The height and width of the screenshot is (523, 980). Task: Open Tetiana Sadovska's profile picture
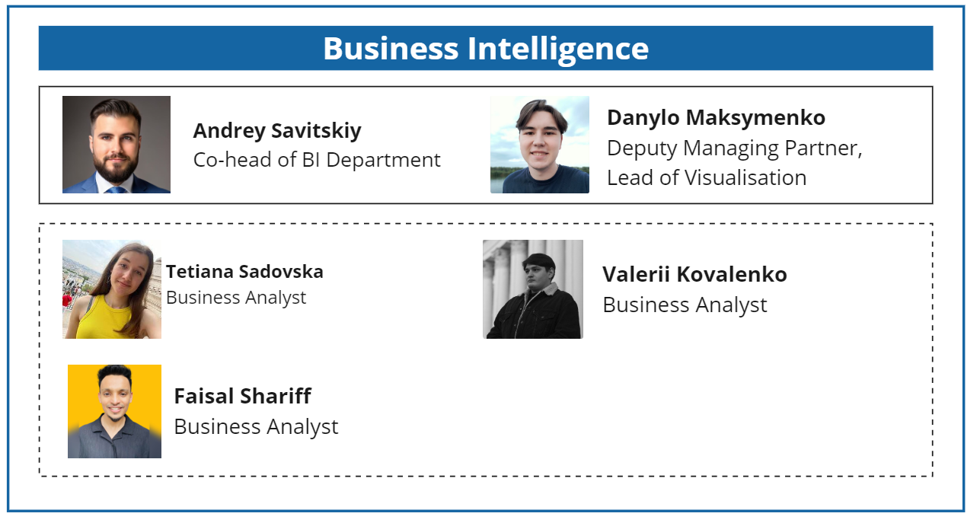pyautogui.click(x=112, y=289)
